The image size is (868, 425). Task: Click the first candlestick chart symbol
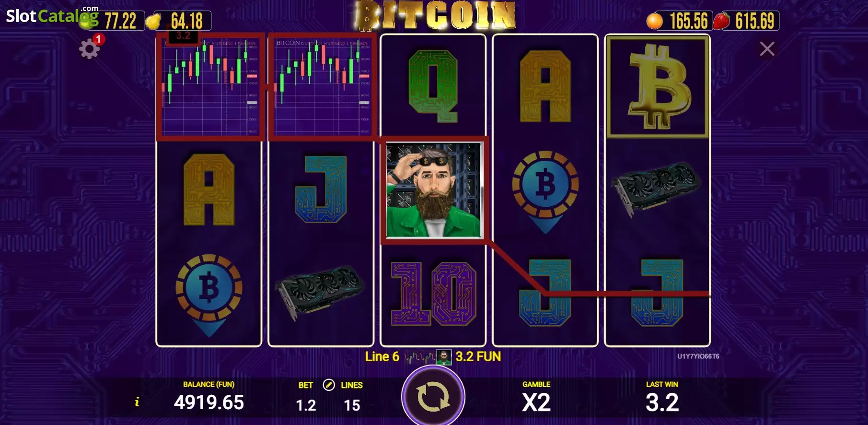point(209,86)
